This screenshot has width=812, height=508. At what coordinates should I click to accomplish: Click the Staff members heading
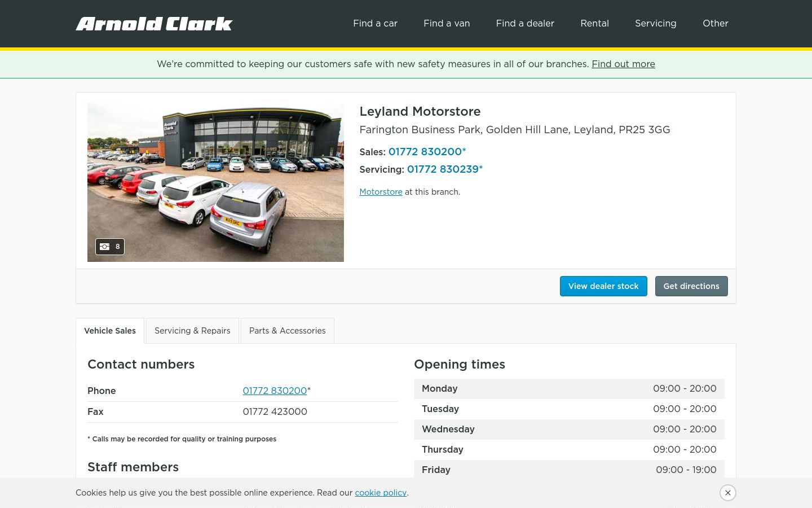[133, 467]
